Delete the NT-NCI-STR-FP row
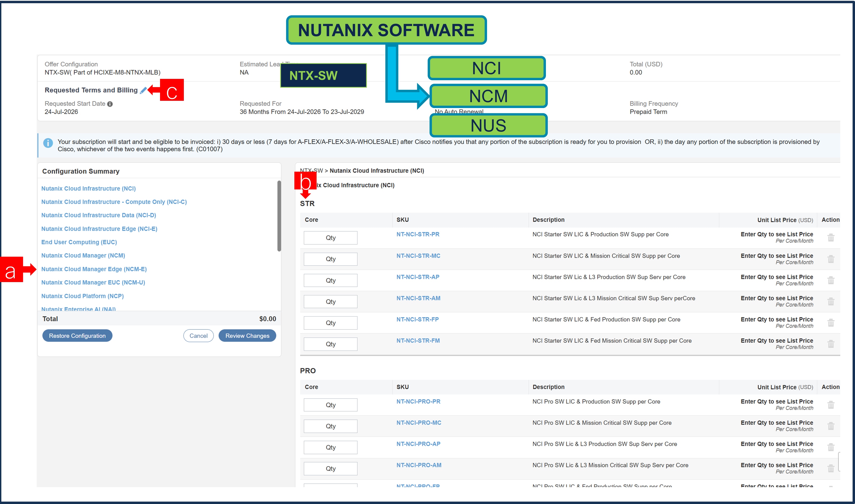 831,322
